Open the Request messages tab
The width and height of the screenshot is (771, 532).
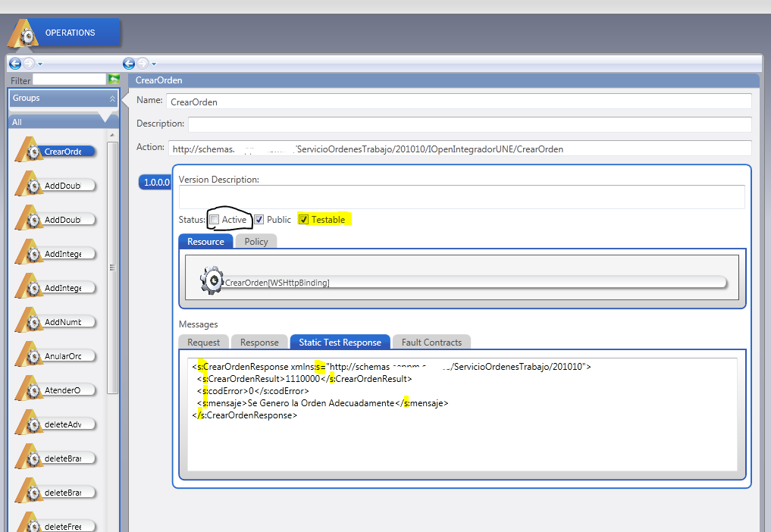204,343
